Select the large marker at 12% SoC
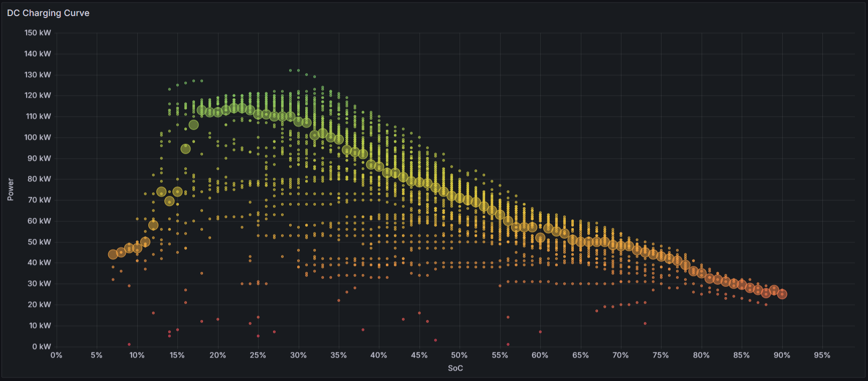868x381 pixels. [153, 225]
